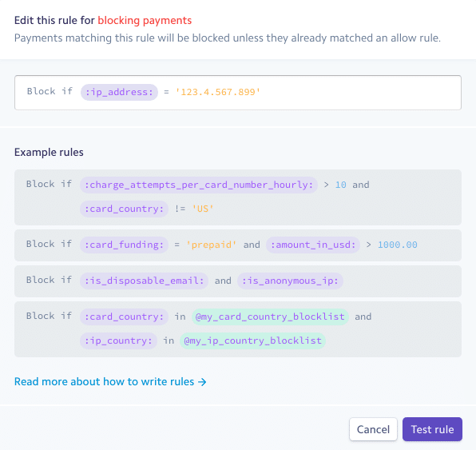Click inside the rule editor input box

point(238,93)
